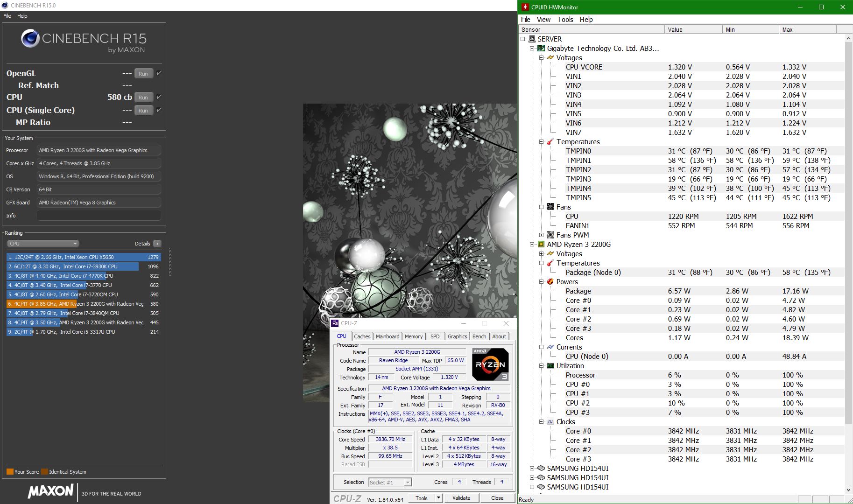
Task: Switch to CPU-Z Mainboard tab
Action: coord(388,336)
